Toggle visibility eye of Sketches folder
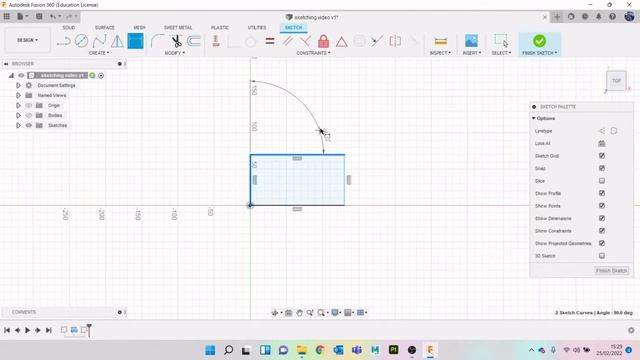The image size is (640, 360). (x=29, y=125)
